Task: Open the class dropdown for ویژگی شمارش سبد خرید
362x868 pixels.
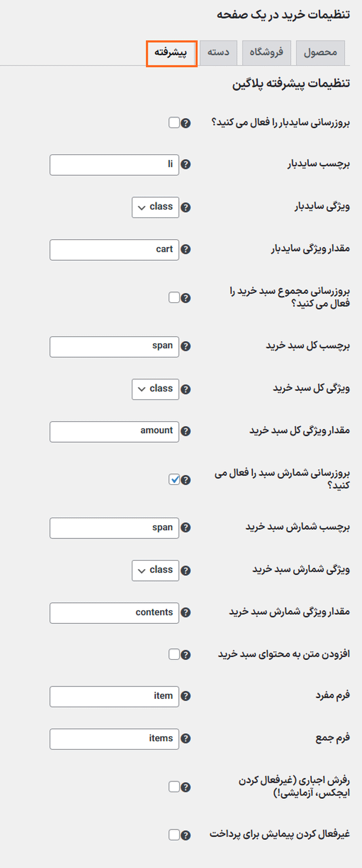Action: (155, 571)
